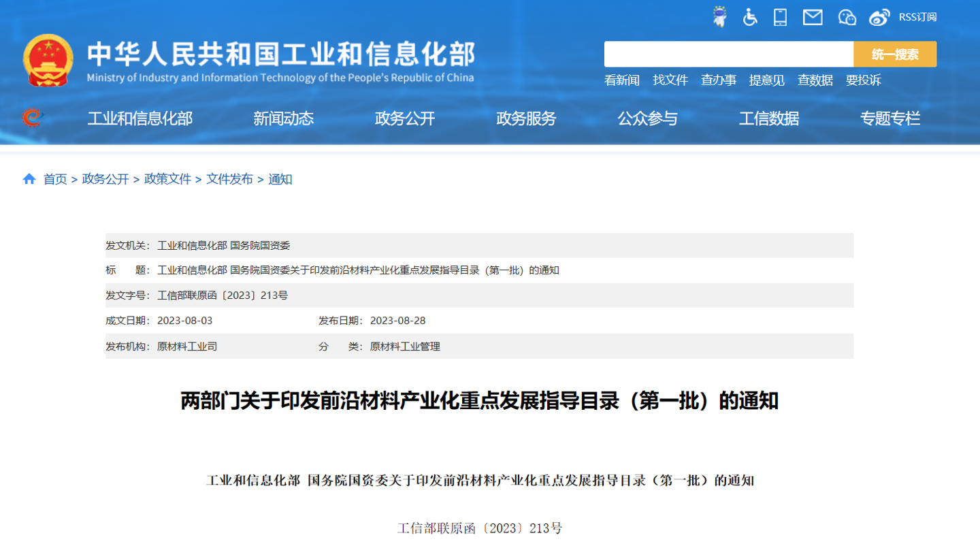The width and height of the screenshot is (980, 548).
Task: Click the WeChat icon in header
Action: pos(847,17)
